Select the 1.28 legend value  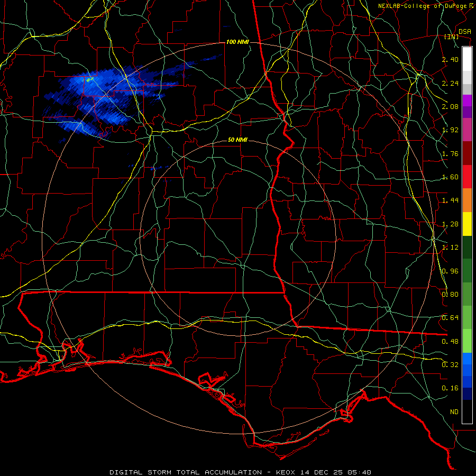click(x=450, y=224)
